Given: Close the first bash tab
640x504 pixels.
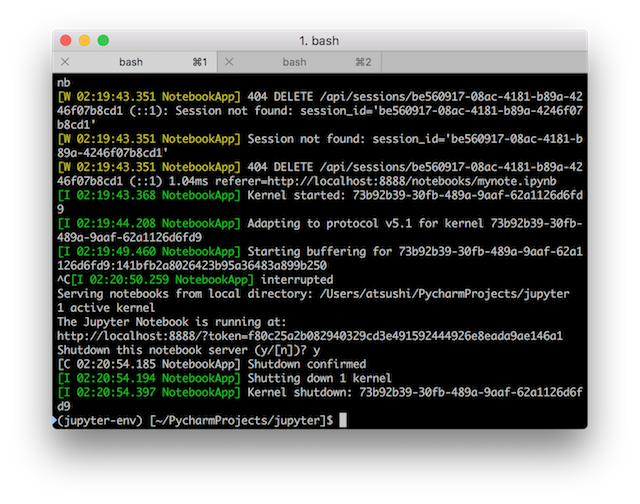Looking at the screenshot, I should pyautogui.click(x=65, y=62).
